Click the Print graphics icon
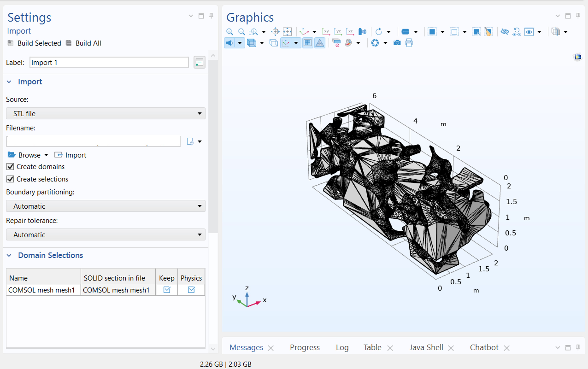The width and height of the screenshot is (588, 369). tap(409, 43)
